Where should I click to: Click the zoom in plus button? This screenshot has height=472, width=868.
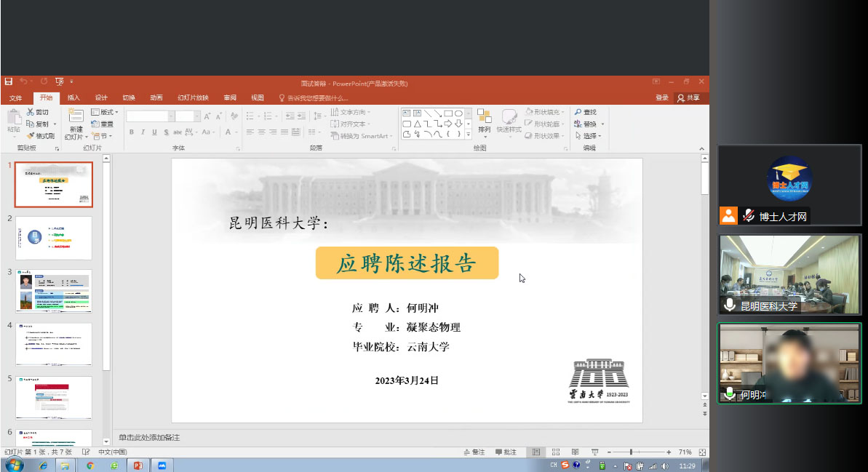669,452
